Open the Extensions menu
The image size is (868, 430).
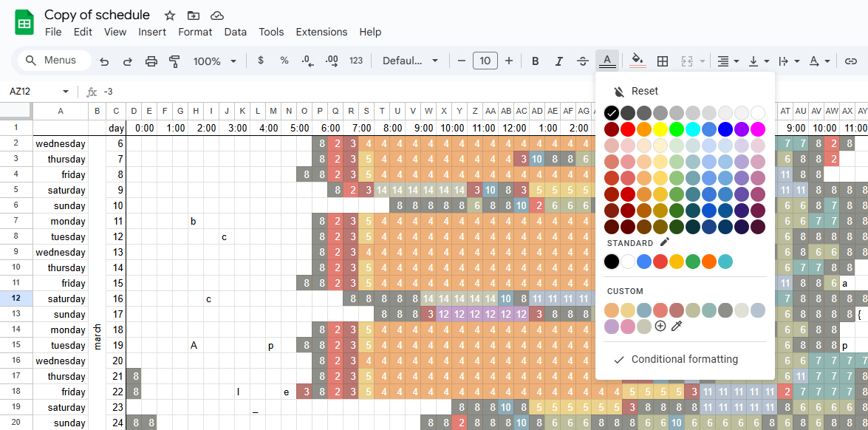[x=321, y=32]
